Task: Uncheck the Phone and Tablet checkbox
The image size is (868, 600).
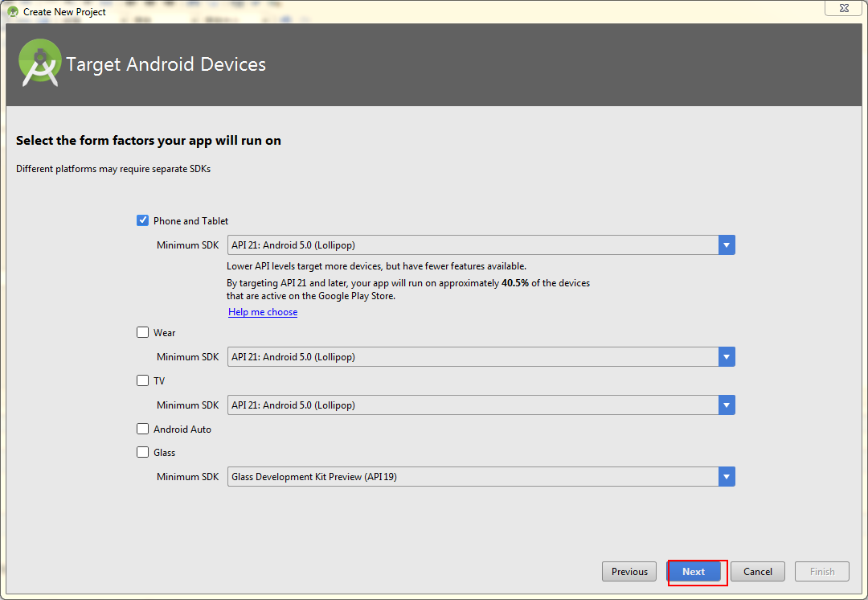Action: click(143, 220)
